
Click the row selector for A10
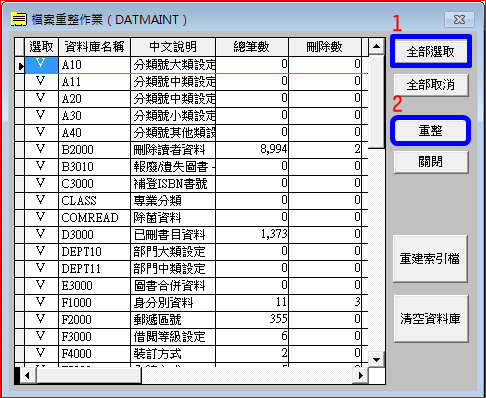[x=20, y=65]
